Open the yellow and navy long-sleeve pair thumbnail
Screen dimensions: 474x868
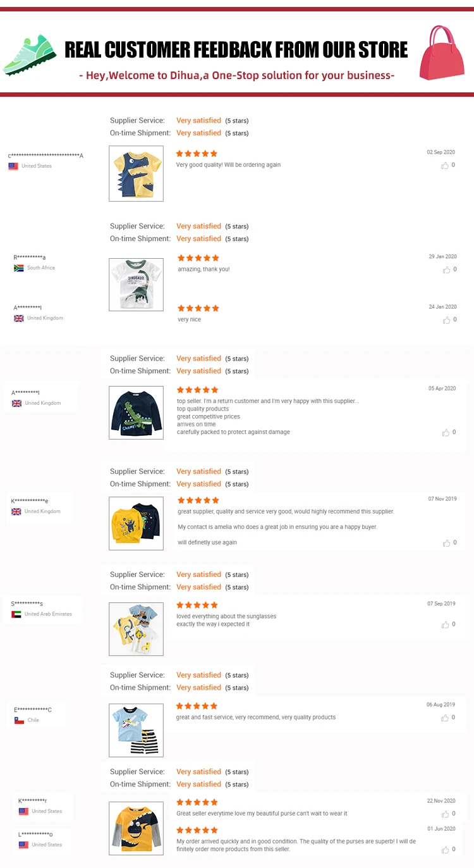136,523
